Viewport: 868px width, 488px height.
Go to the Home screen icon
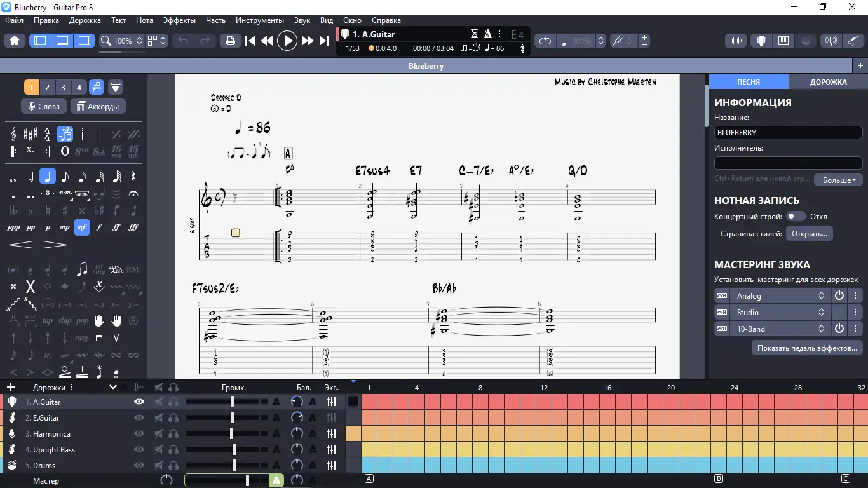15,41
